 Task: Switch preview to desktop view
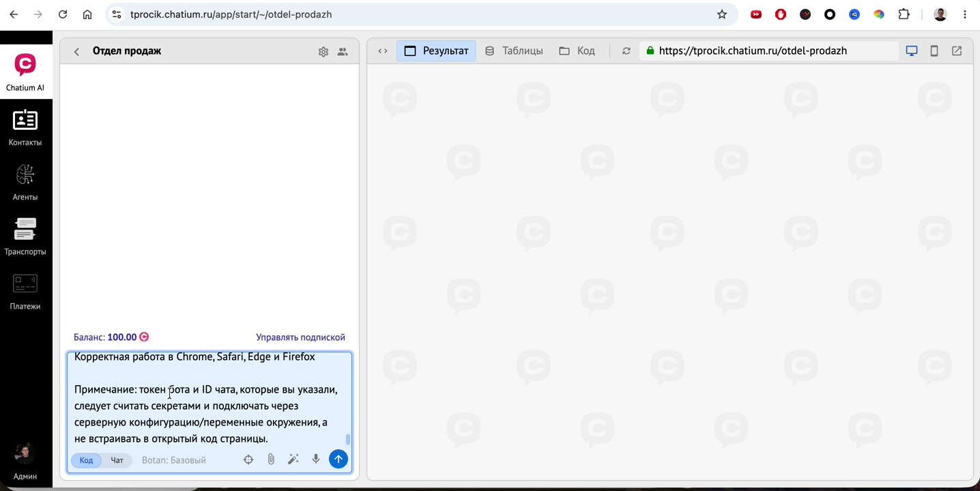click(912, 51)
